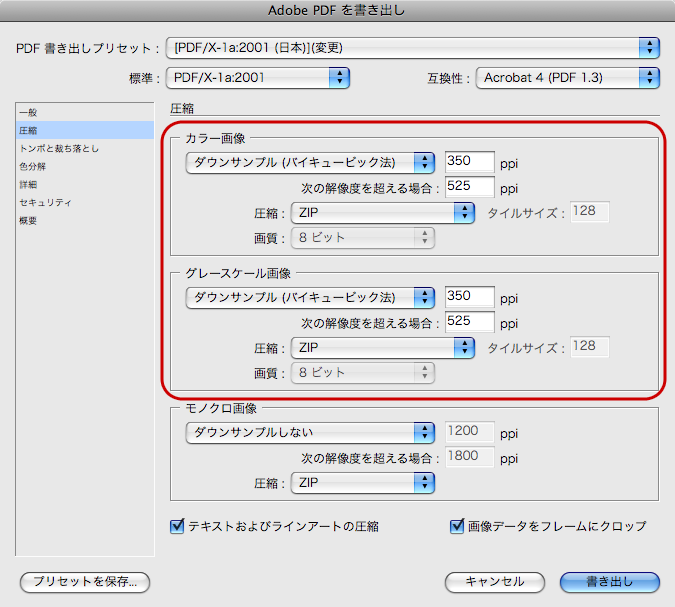The height and width of the screenshot is (607, 675).
Task: Open the PDF書き出しプリセット dropdown
Action: [412, 47]
